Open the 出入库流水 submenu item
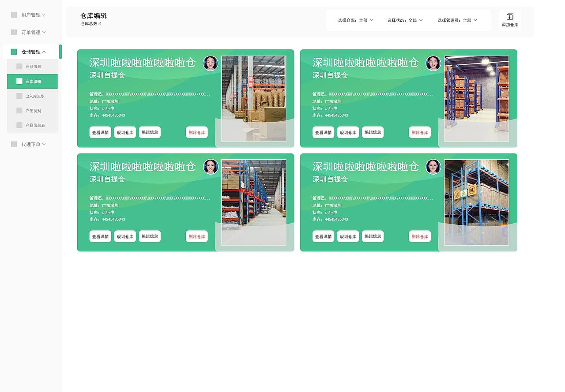The width and height of the screenshot is (565, 392). click(32, 96)
